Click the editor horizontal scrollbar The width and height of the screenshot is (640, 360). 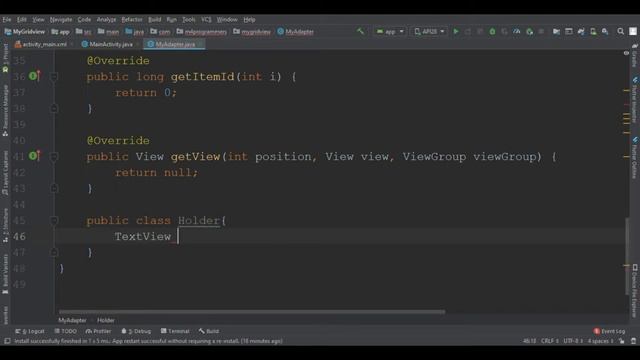tap(252, 312)
